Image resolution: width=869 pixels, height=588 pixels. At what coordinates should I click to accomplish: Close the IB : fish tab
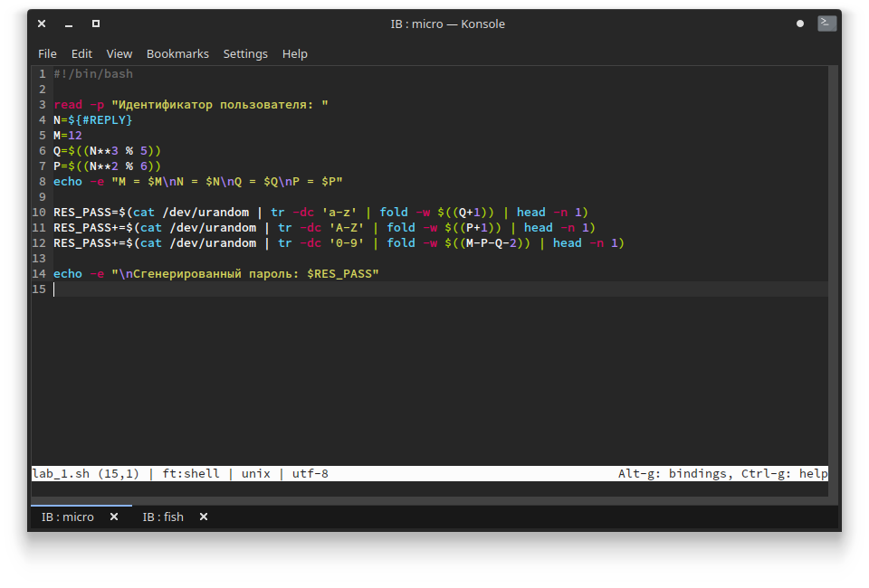[x=204, y=517]
